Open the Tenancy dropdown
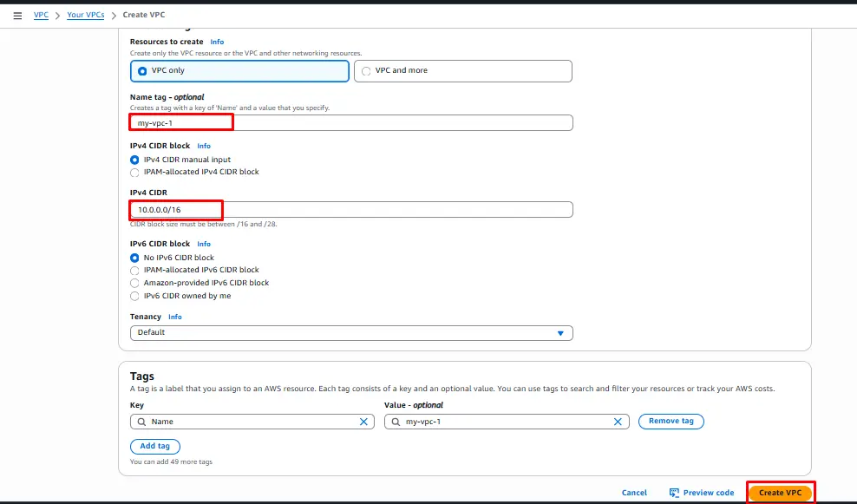This screenshot has height=504, width=857. 351,333
